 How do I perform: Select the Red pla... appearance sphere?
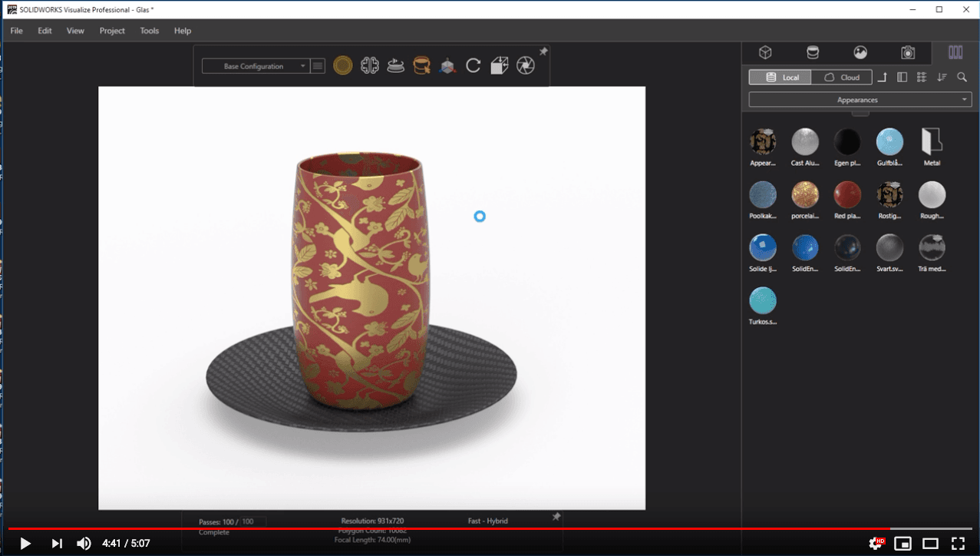[848, 195]
